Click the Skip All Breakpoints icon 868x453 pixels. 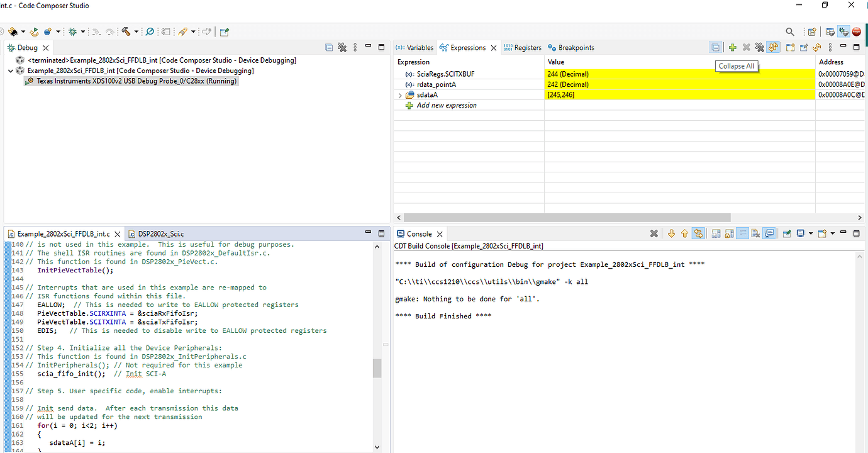pyautogui.click(x=150, y=31)
